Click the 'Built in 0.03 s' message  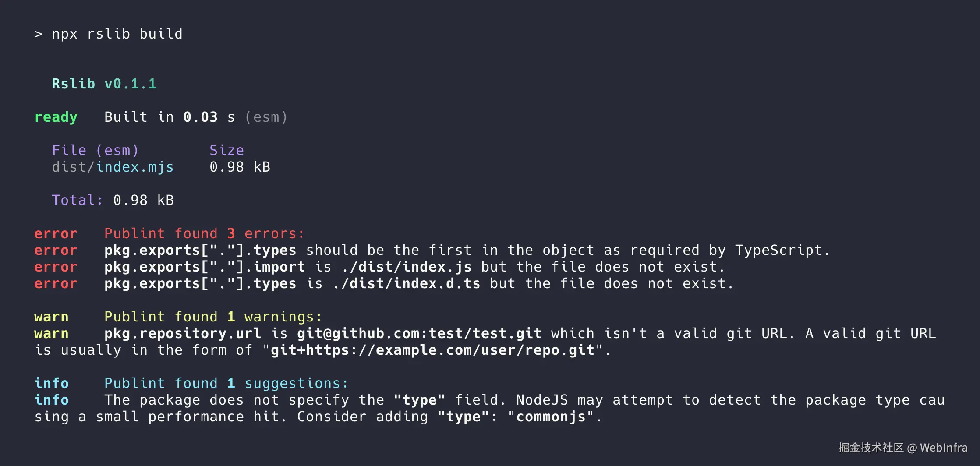170,117
